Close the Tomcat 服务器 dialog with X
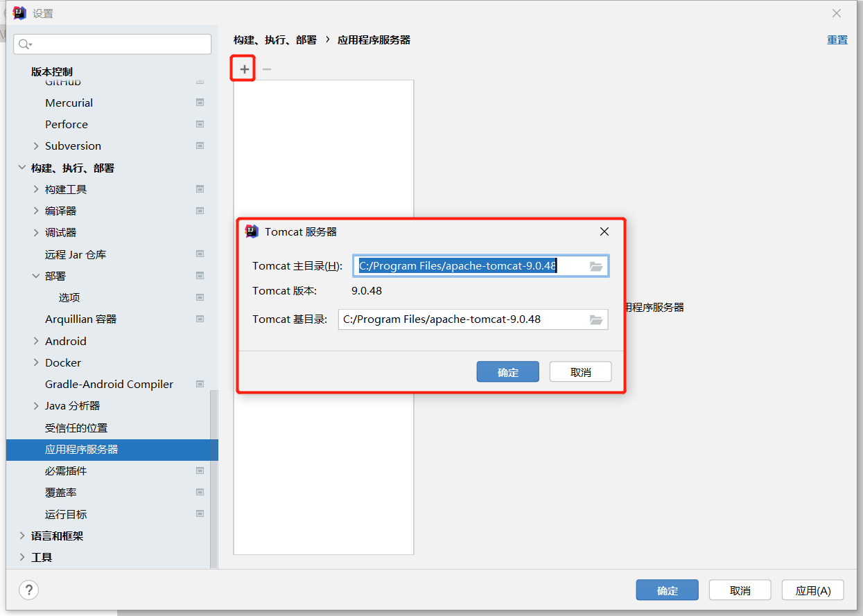This screenshot has height=616, width=863. 604,231
